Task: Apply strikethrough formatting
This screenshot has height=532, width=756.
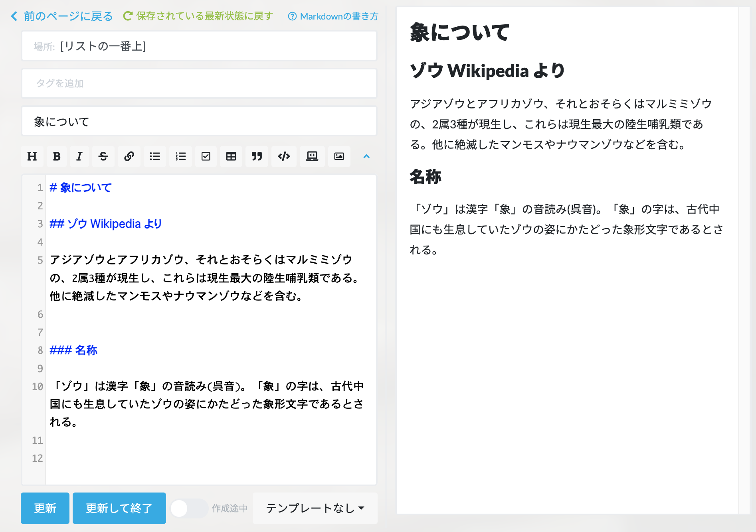Action: pos(103,156)
